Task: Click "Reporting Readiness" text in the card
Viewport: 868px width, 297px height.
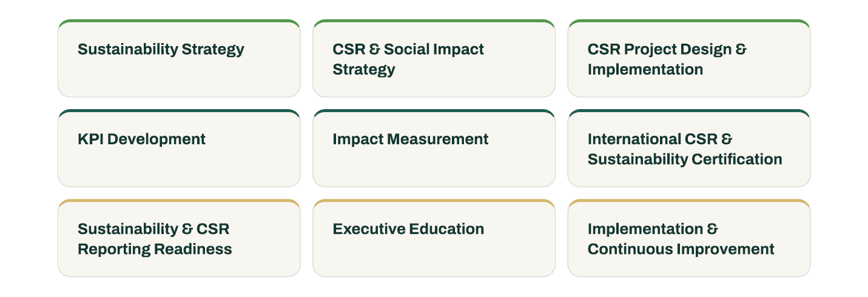Action: [155, 249]
